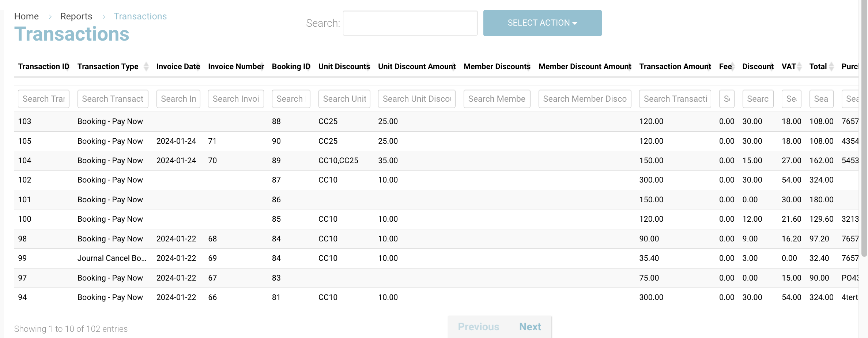Click Transactions breadcrumb item

click(140, 16)
